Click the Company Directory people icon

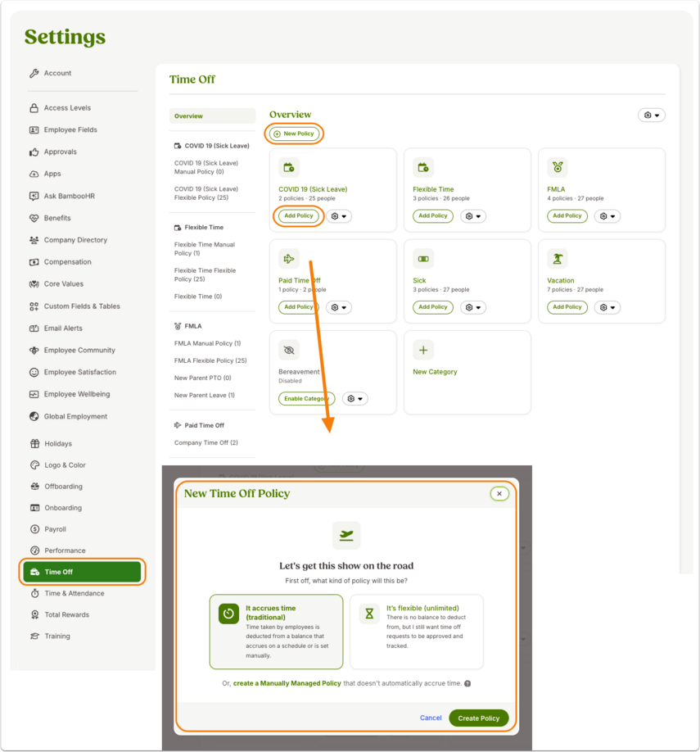(x=34, y=240)
